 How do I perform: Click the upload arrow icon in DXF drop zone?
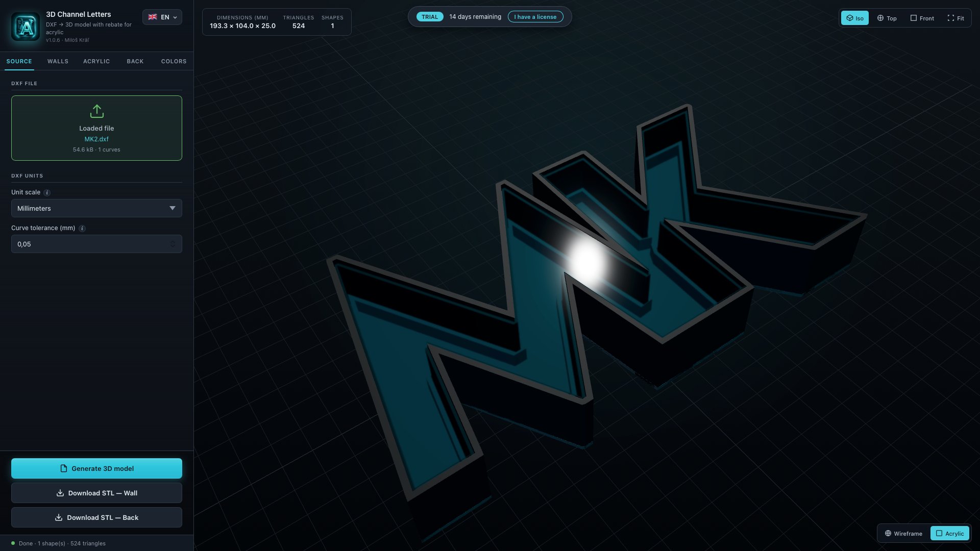click(96, 111)
